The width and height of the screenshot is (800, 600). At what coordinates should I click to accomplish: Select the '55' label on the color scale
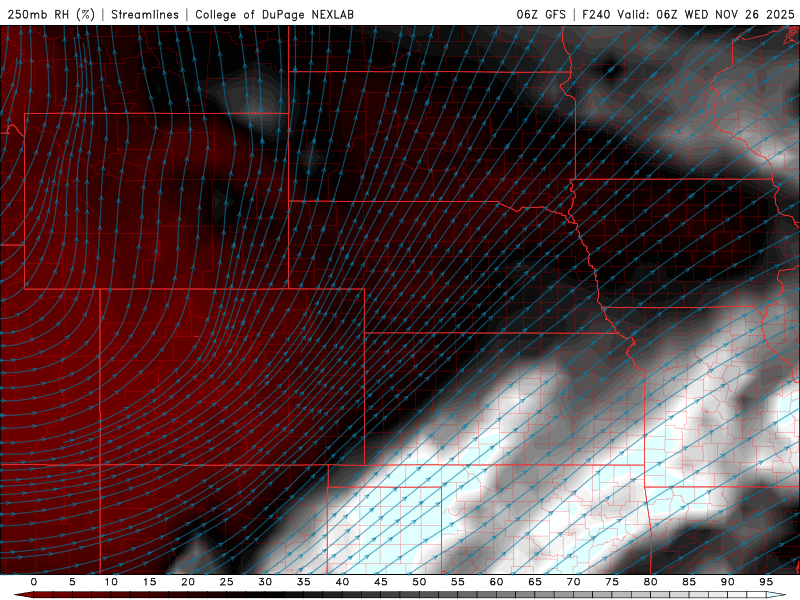coord(458,582)
